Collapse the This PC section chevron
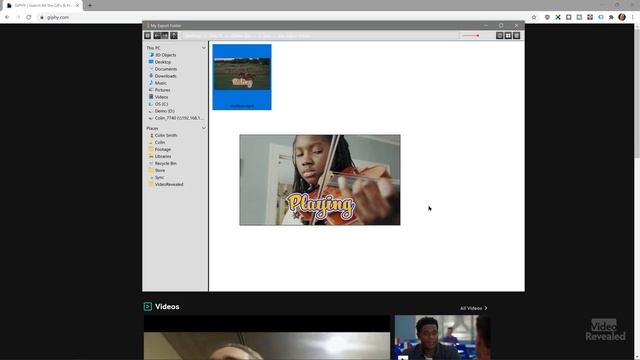Image resolution: width=640 pixels, height=360 pixels. [x=204, y=48]
